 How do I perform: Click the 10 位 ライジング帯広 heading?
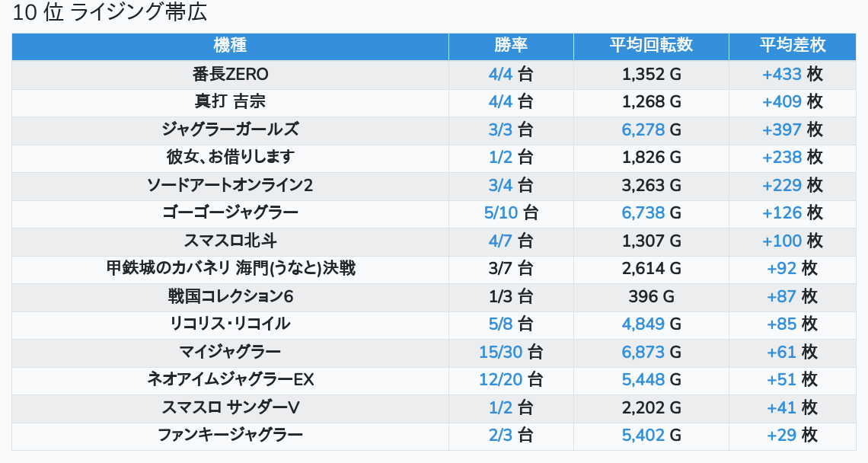[x=110, y=12]
